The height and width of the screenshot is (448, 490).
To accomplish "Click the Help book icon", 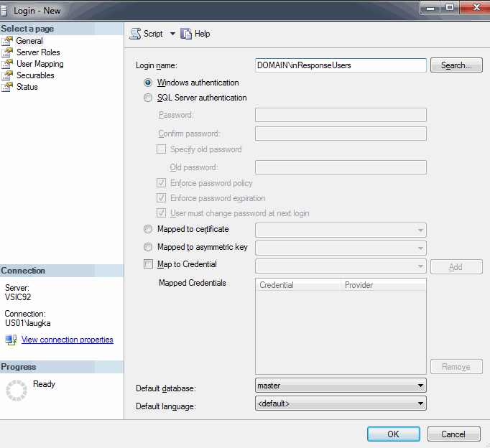I will [x=186, y=34].
